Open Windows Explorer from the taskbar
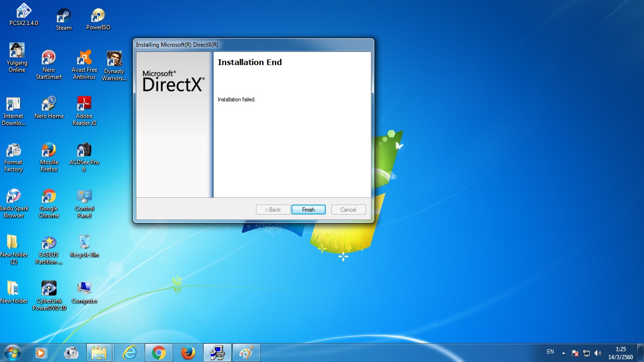The width and height of the screenshot is (644, 362). 99,353
